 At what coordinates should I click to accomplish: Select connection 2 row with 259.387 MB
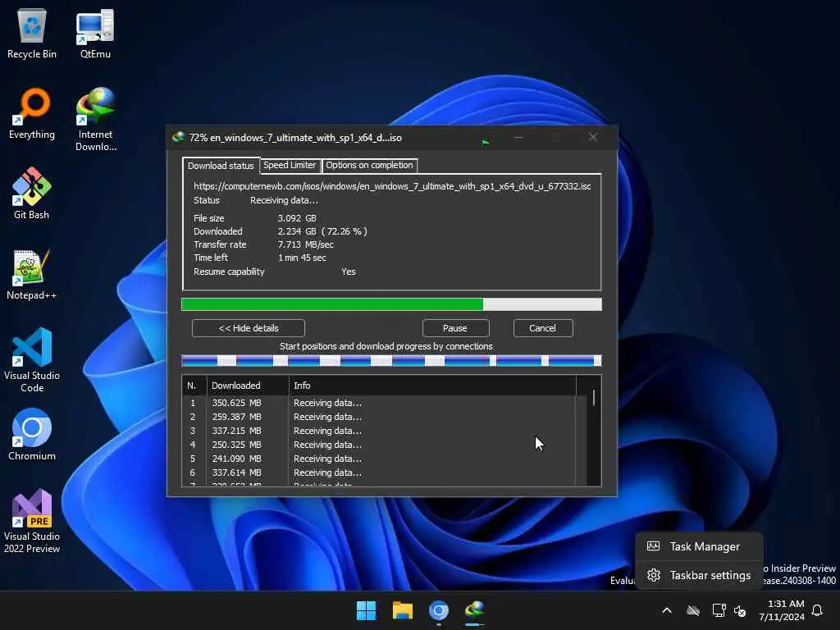point(379,417)
